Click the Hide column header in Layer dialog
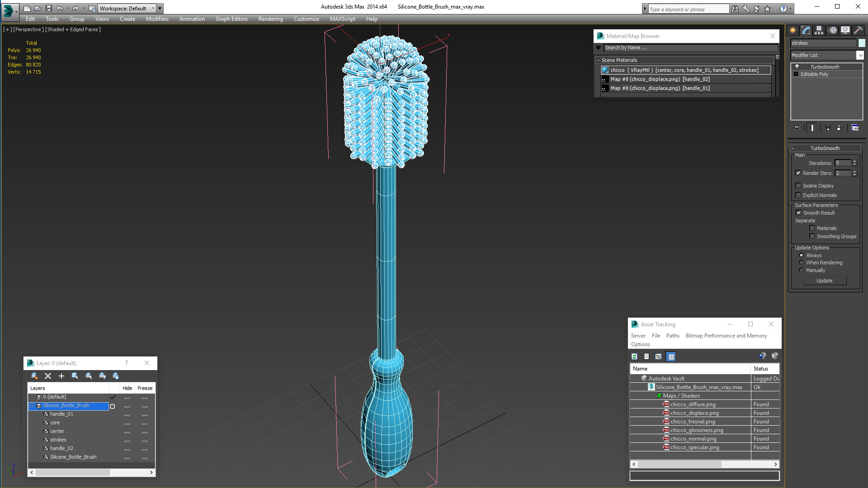This screenshot has height=488, width=868. [127, 388]
